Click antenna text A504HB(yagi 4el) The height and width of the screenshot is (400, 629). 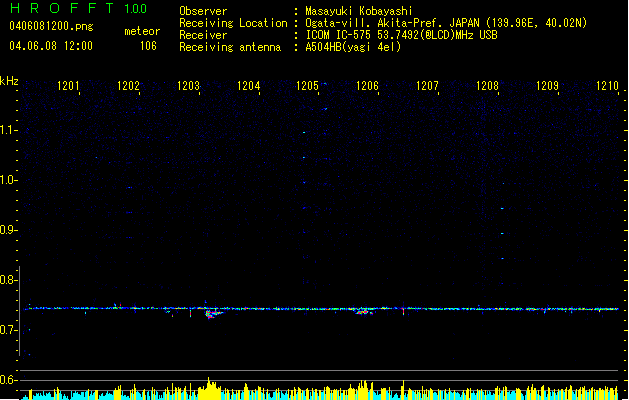pos(353,47)
